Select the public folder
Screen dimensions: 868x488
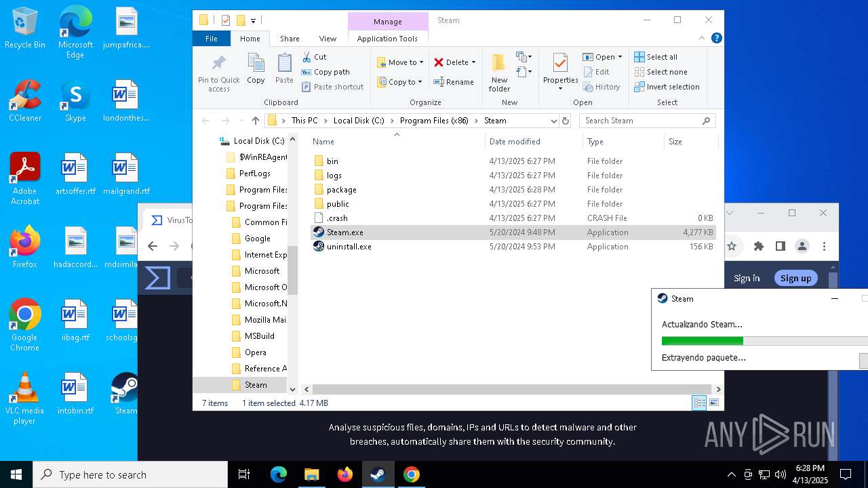coord(514,204)
